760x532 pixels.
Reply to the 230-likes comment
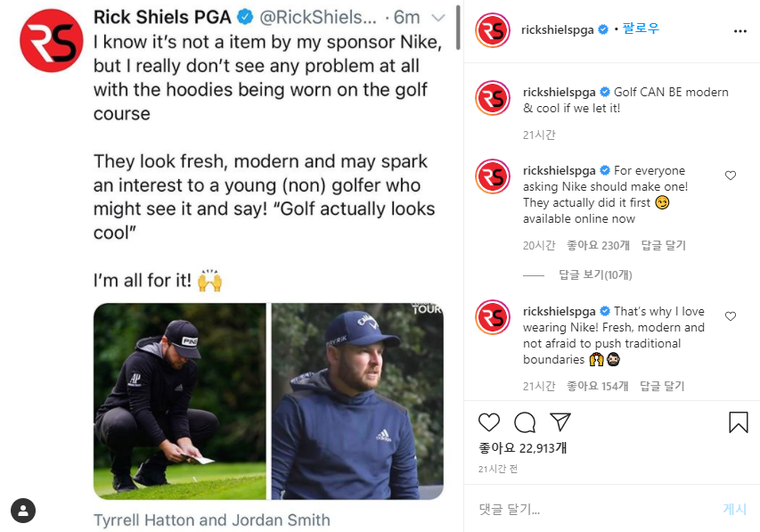point(663,245)
